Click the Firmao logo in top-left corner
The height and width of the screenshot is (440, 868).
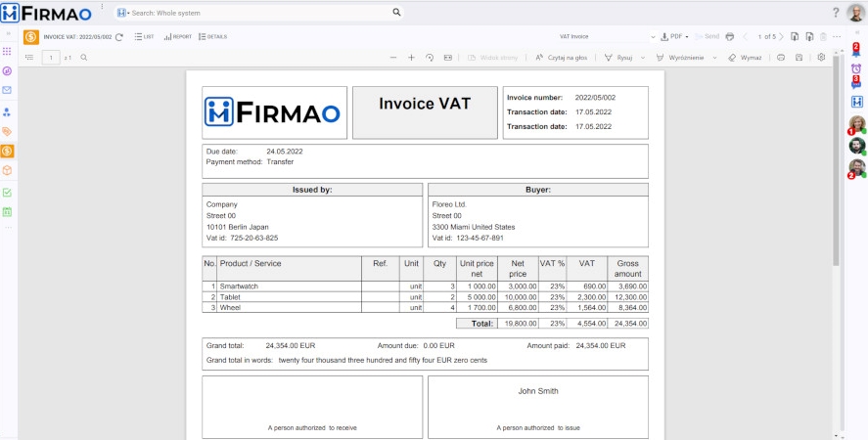click(x=46, y=12)
